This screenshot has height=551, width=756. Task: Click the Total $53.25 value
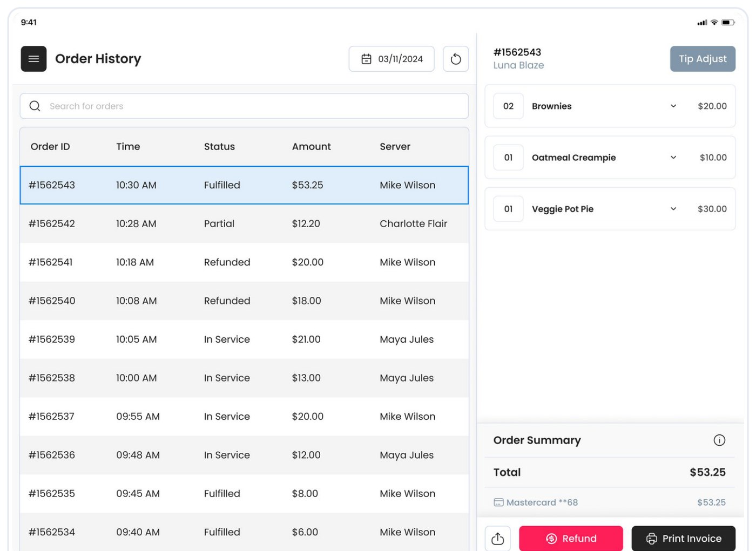point(707,472)
